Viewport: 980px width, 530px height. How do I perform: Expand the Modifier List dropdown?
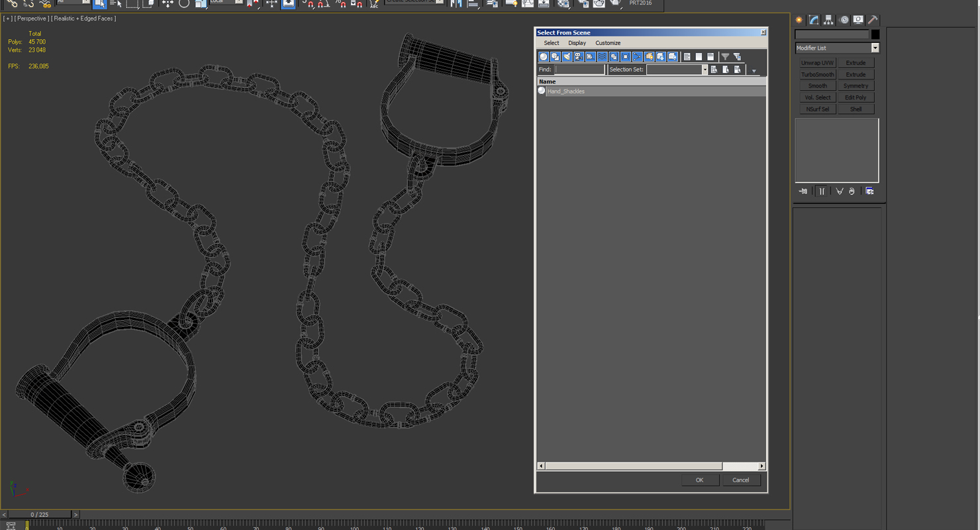(875, 48)
